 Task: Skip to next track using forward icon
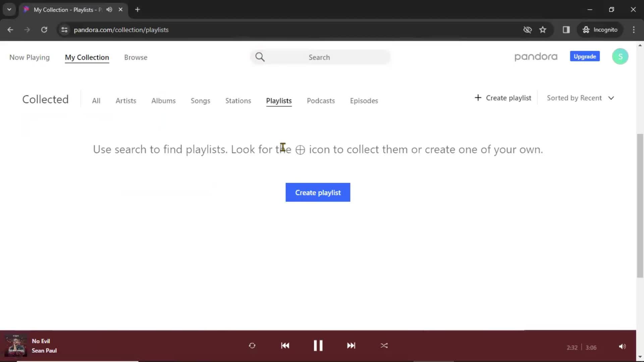click(351, 346)
